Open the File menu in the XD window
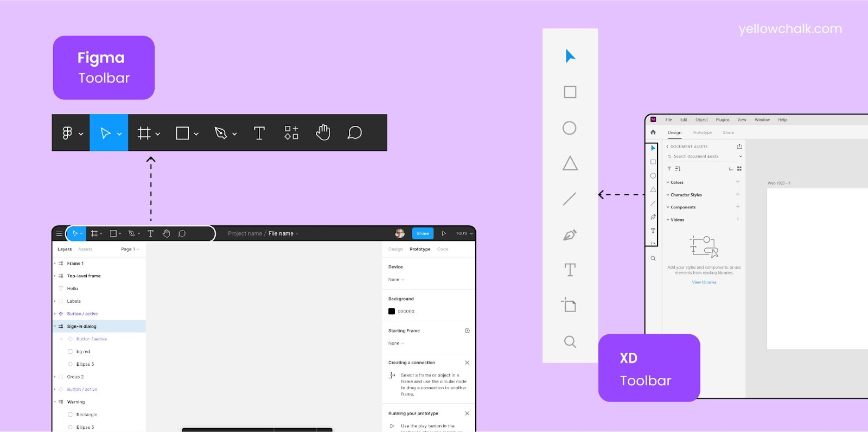The width and height of the screenshot is (868, 432). click(669, 119)
